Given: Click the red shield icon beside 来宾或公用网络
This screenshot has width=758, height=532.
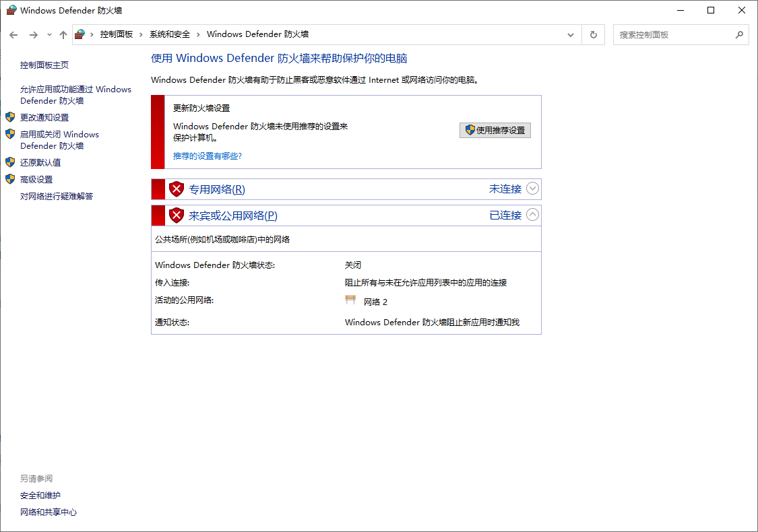Looking at the screenshot, I should (177, 215).
